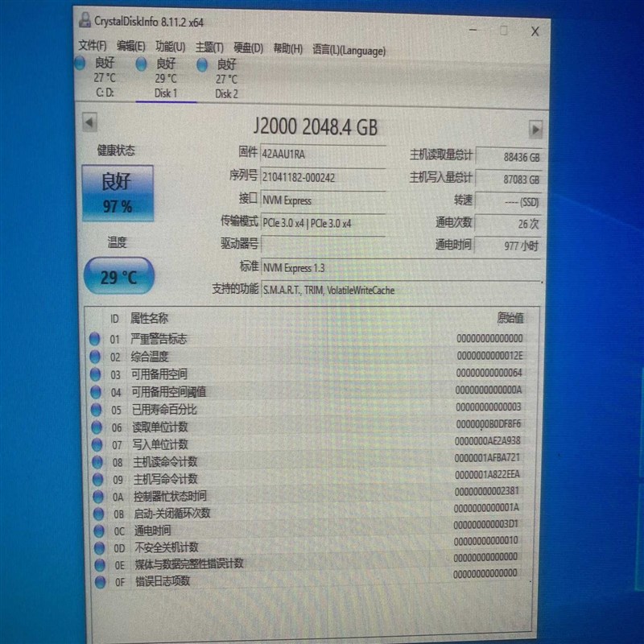
Task: Open the 文件(F) menu
Action: point(92,46)
